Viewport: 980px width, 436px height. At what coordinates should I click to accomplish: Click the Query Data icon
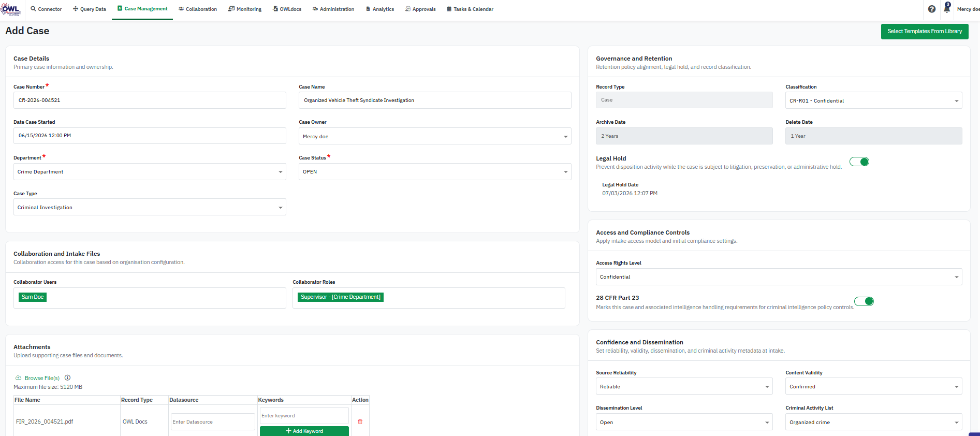76,9
